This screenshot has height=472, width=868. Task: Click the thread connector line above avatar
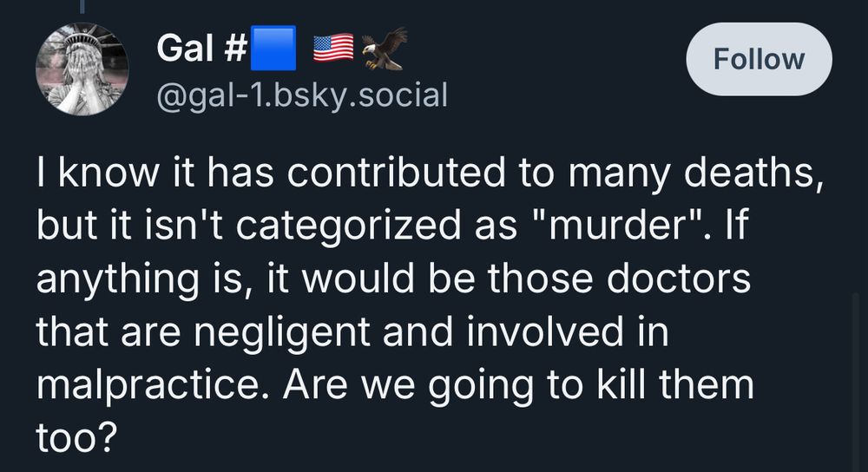pyautogui.click(x=82, y=7)
